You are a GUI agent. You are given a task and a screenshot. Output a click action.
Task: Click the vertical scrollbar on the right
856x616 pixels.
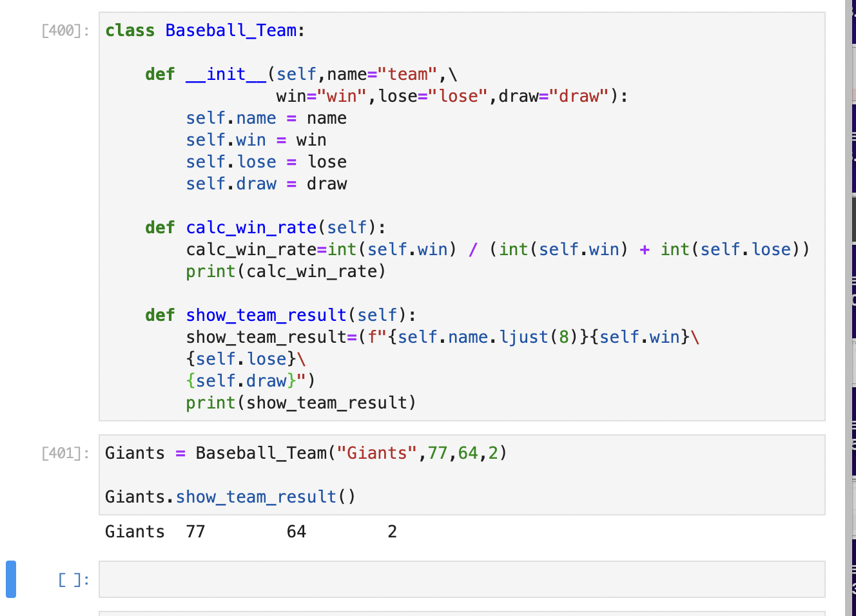(x=849, y=308)
